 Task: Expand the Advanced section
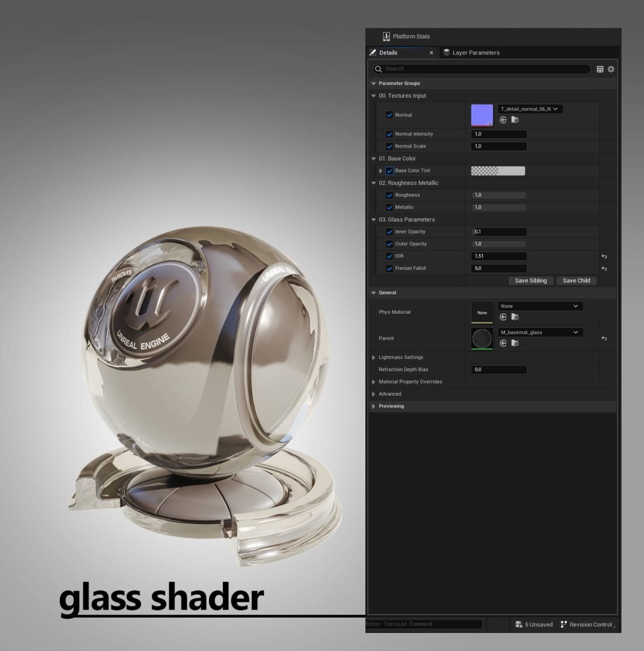(x=374, y=394)
